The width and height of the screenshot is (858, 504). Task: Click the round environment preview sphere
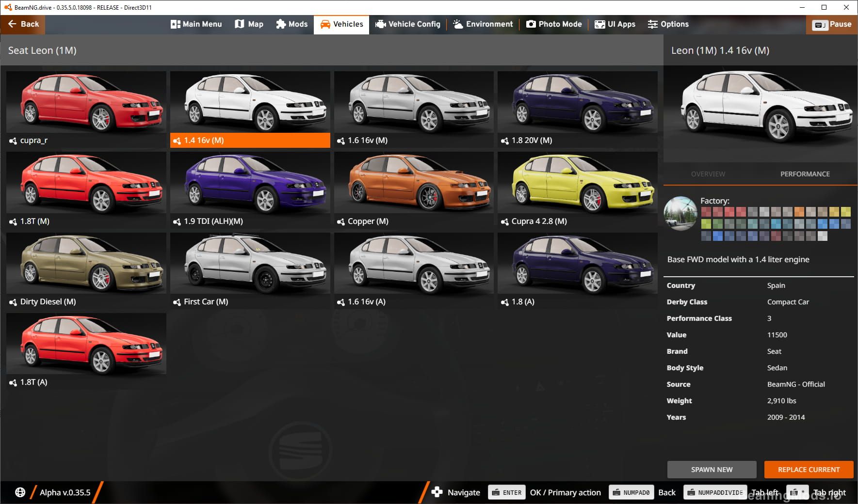680,213
